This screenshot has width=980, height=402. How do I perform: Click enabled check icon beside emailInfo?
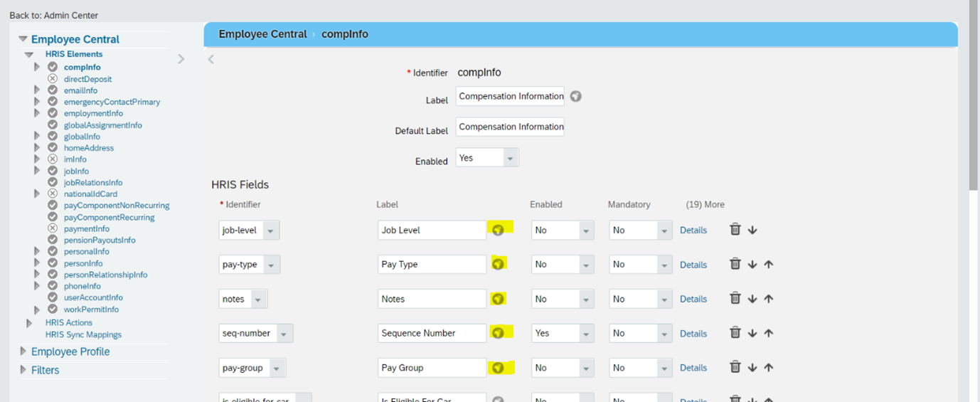(53, 90)
